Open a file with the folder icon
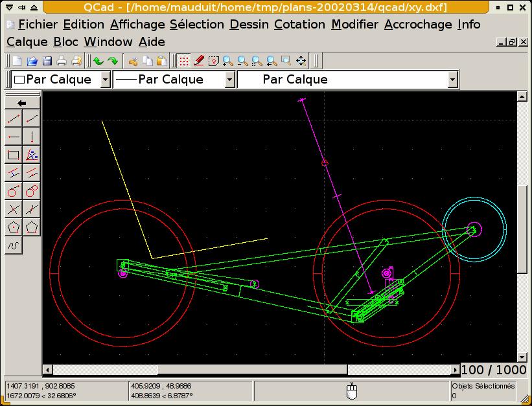This screenshot has width=532, height=406. 32,61
